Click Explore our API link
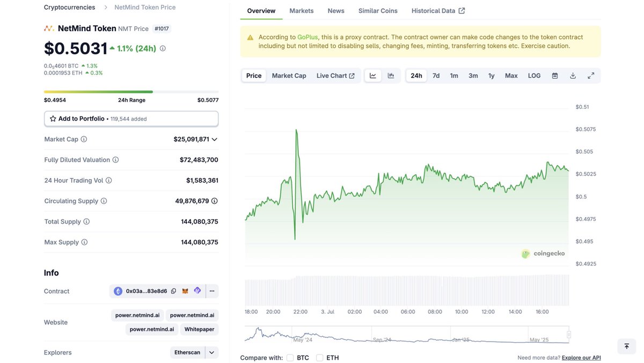Screen dimensions: 644x363 coord(581,358)
